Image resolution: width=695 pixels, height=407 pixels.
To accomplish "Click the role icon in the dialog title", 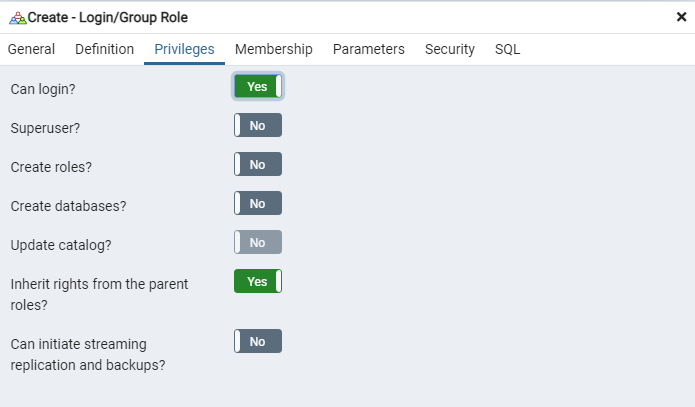I will click(17, 17).
